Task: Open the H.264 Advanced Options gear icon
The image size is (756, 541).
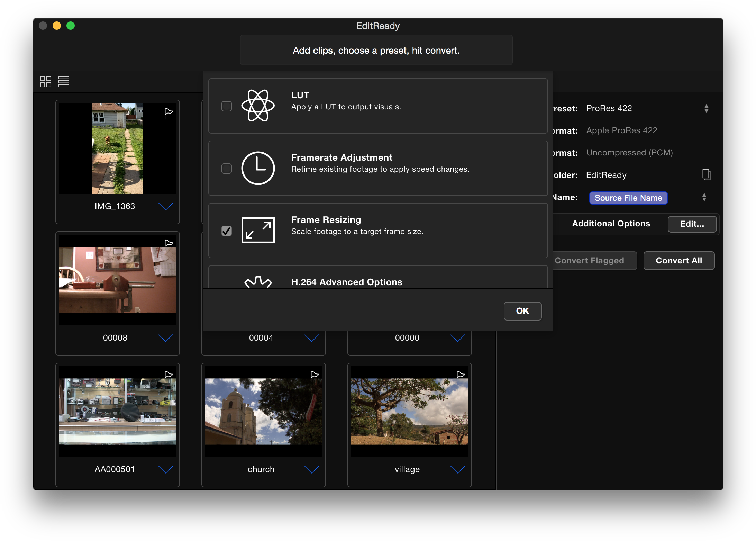Action: (x=257, y=282)
